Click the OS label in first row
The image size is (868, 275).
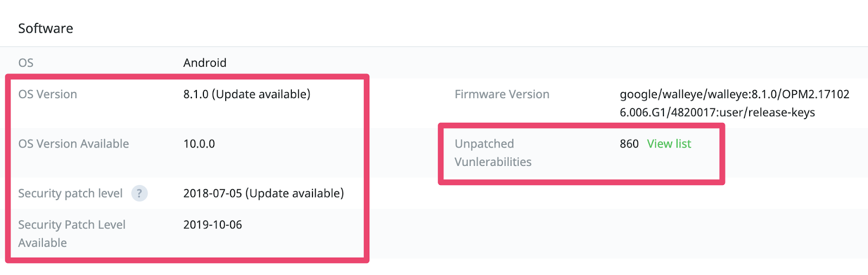click(x=26, y=63)
